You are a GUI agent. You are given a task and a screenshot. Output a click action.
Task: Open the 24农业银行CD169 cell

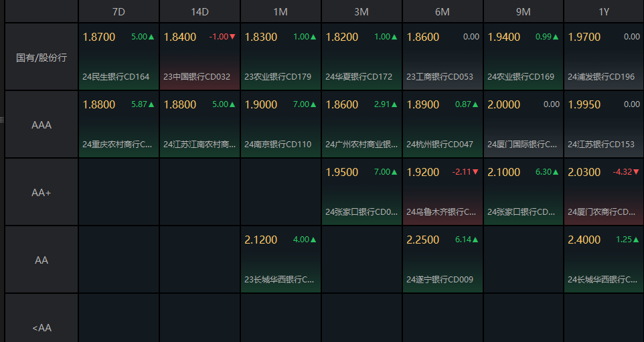point(524,57)
